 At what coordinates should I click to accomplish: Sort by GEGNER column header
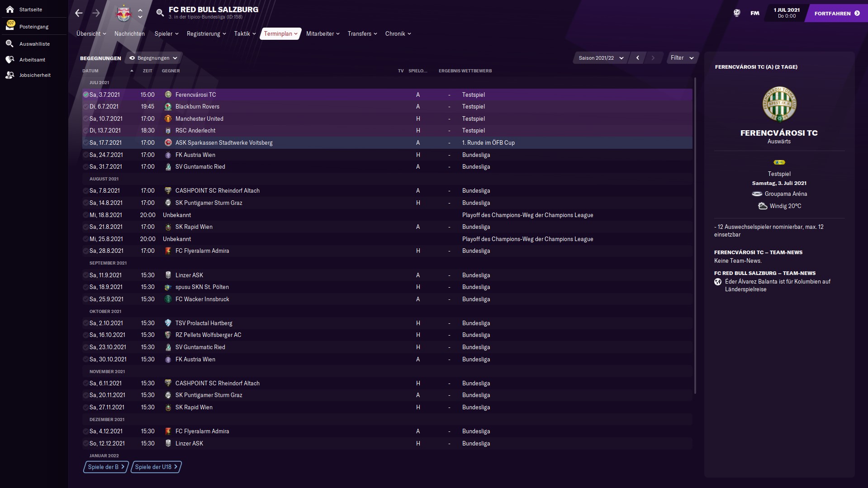click(x=171, y=71)
